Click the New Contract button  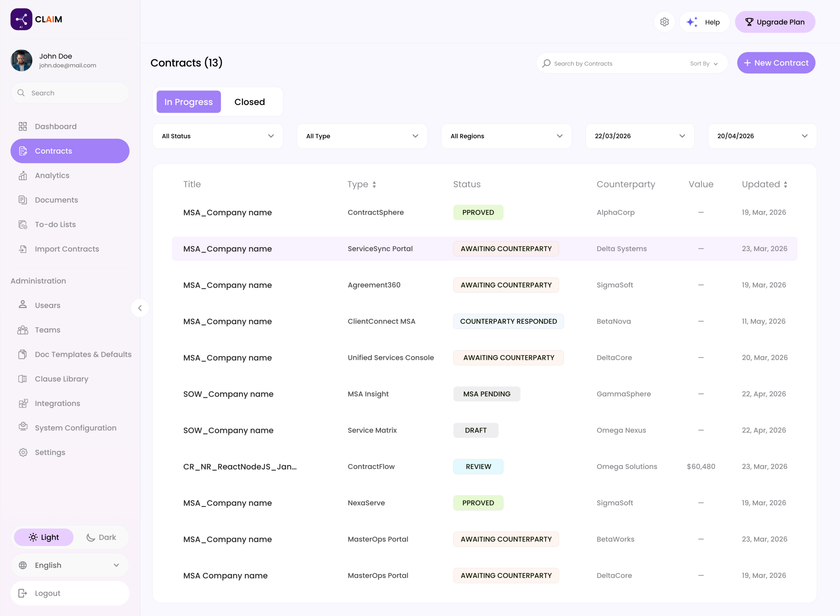point(776,63)
